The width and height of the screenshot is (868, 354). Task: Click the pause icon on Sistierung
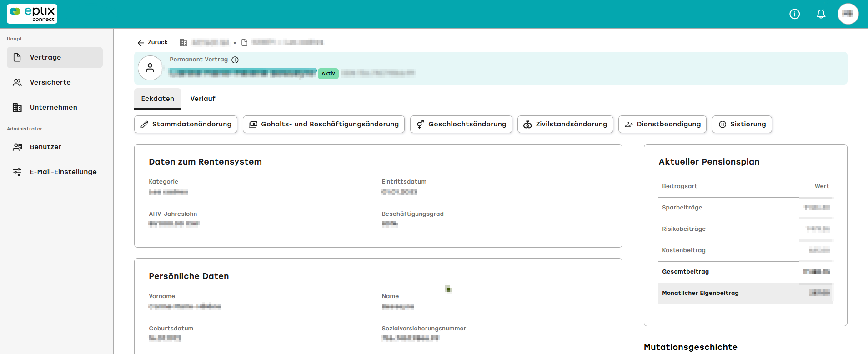point(722,125)
